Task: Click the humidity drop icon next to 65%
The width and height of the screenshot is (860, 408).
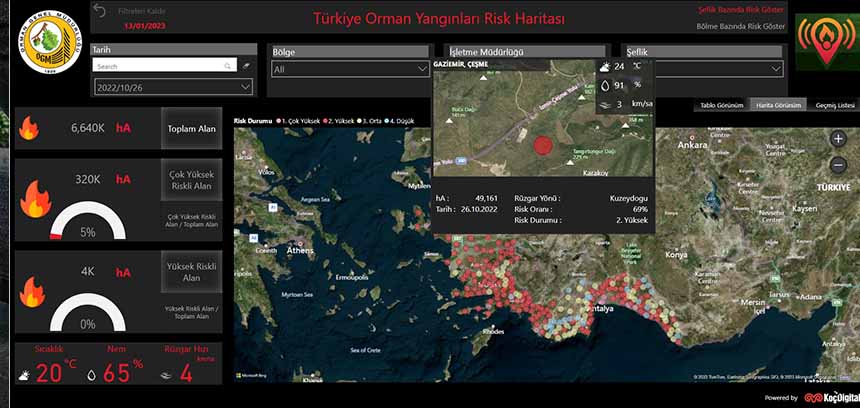Action: 92,376
